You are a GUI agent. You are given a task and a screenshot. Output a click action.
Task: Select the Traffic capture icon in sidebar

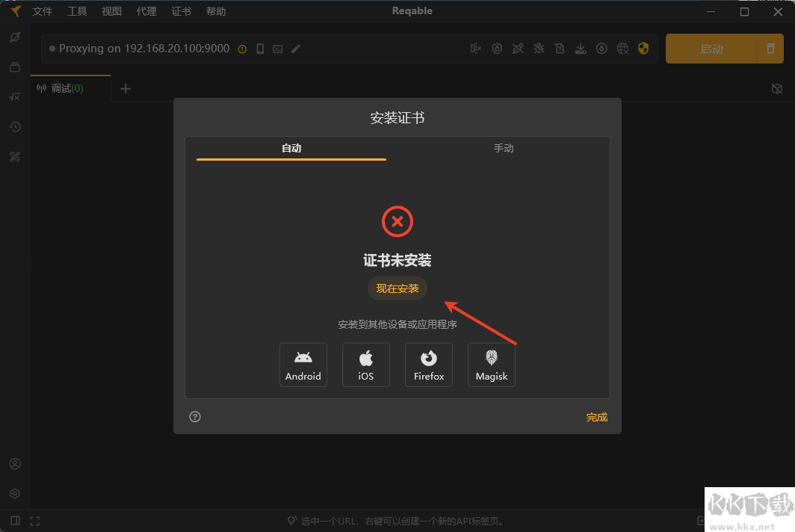click(15, 37)
